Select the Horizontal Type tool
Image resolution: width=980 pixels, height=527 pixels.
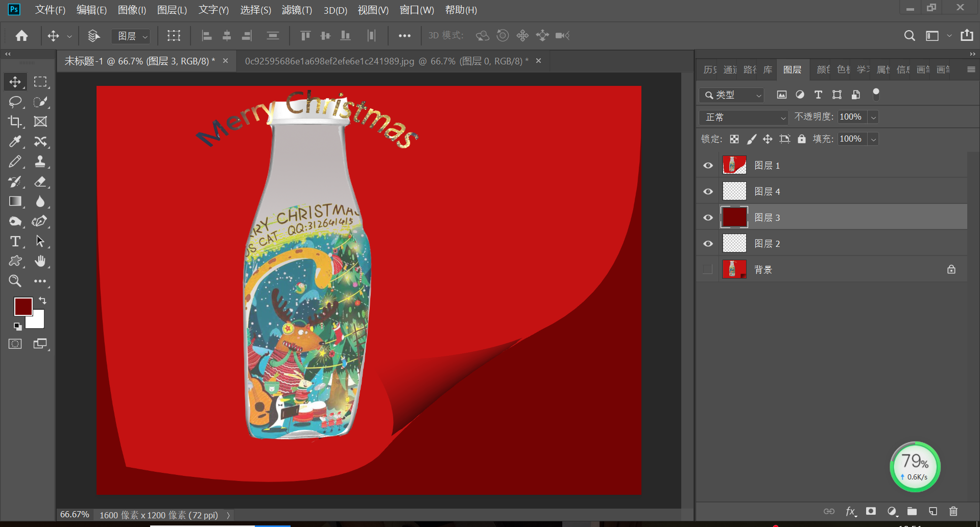pos(15,241)
